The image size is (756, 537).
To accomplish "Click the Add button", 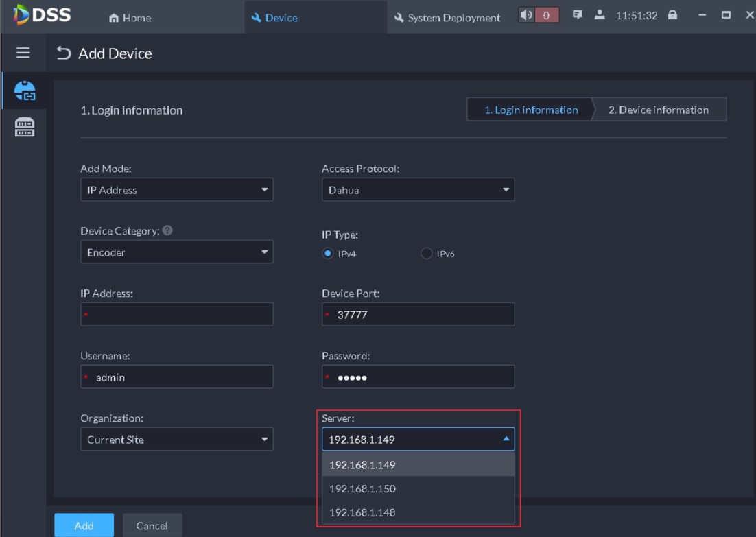I will (84, 525).
